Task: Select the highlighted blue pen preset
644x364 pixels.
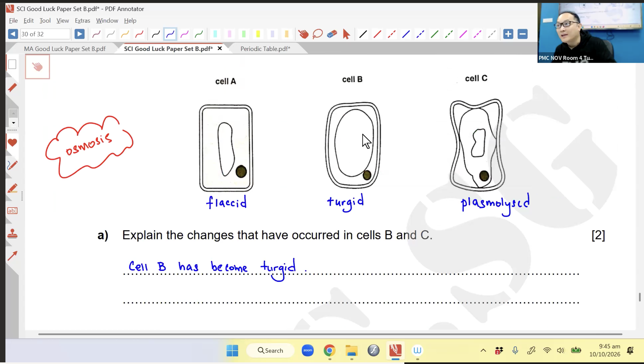Action: pos(170,34)
